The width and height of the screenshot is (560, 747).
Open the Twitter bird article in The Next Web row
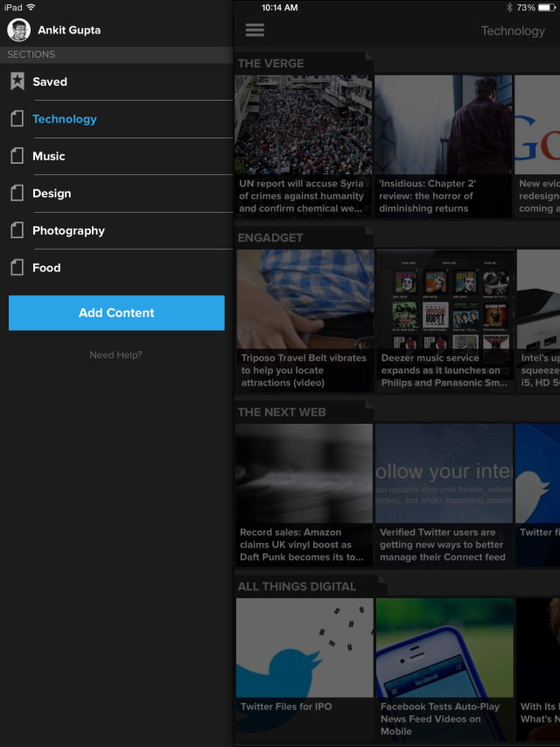(x=537, y=495)
